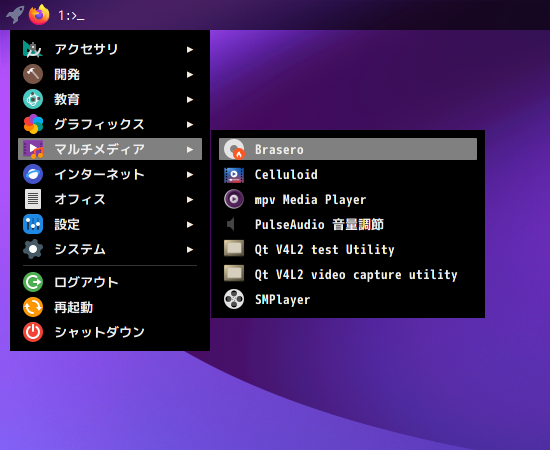Select workspace 1 terminal indicator in panel
Screen dimensions: 550x450
tap(71, 15)
